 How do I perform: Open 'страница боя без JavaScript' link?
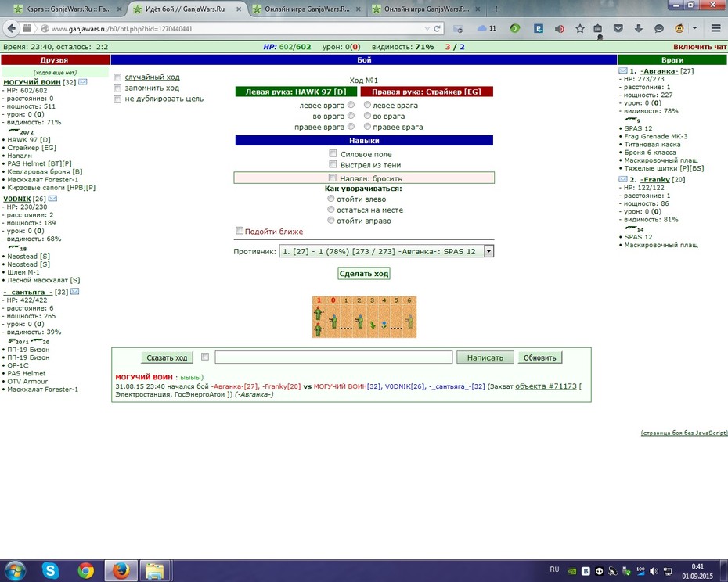click(684, 433)
